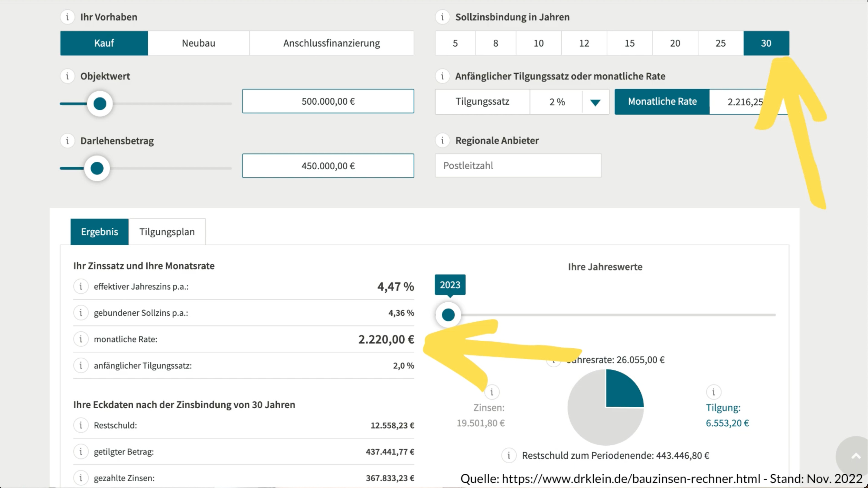The height and width of the screenshot is (488, 868).
Task: Click the 2023 year tooltip label
Action: pyautogui.click(x=450, y=285)
